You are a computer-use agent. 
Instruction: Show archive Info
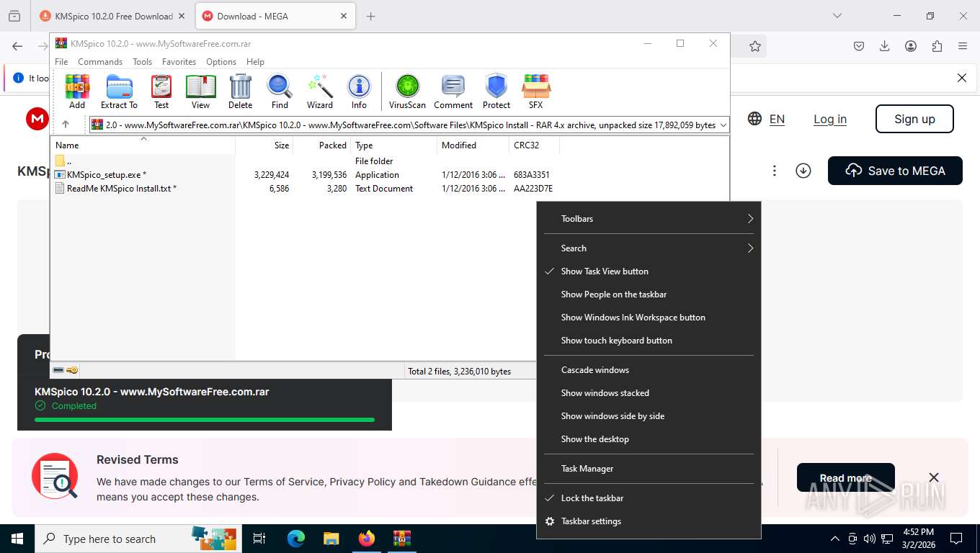pyautogui.click(x=359, y=91)
